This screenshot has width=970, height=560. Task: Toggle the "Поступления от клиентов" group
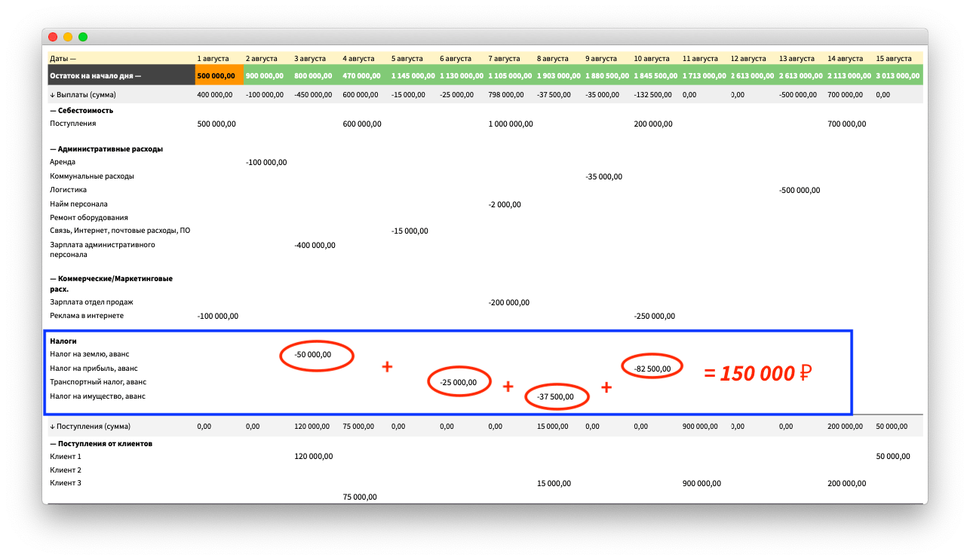coord(53,443)
